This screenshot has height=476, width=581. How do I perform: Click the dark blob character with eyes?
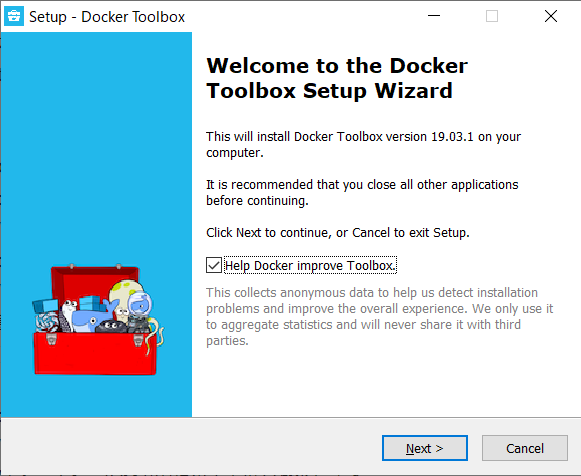(111, 326)
